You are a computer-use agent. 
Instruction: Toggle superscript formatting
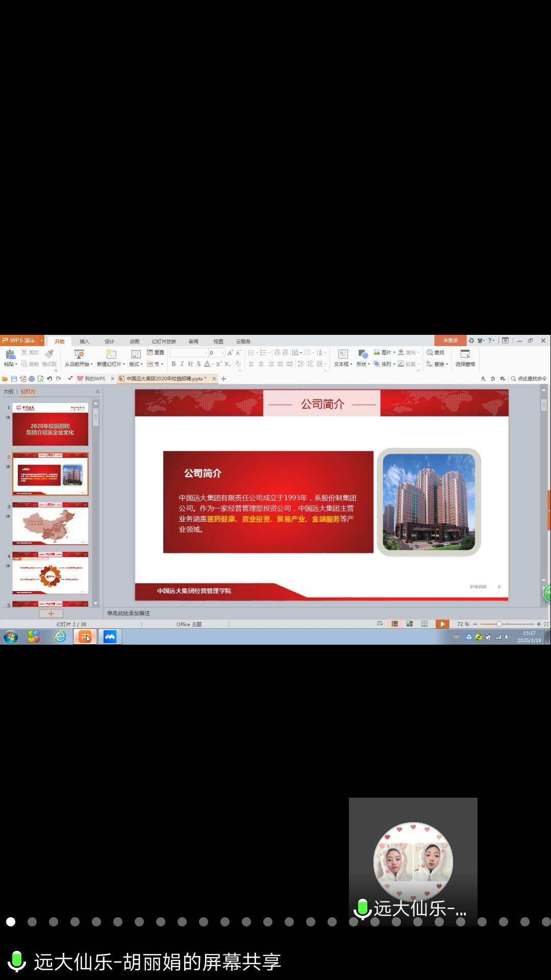coord(219,364)
